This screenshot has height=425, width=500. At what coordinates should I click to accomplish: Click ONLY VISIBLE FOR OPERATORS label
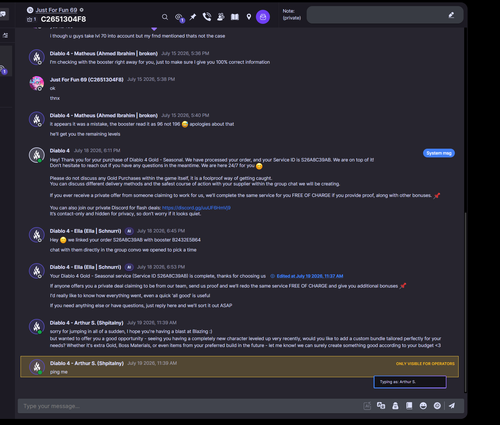click(x=425, y=364)
